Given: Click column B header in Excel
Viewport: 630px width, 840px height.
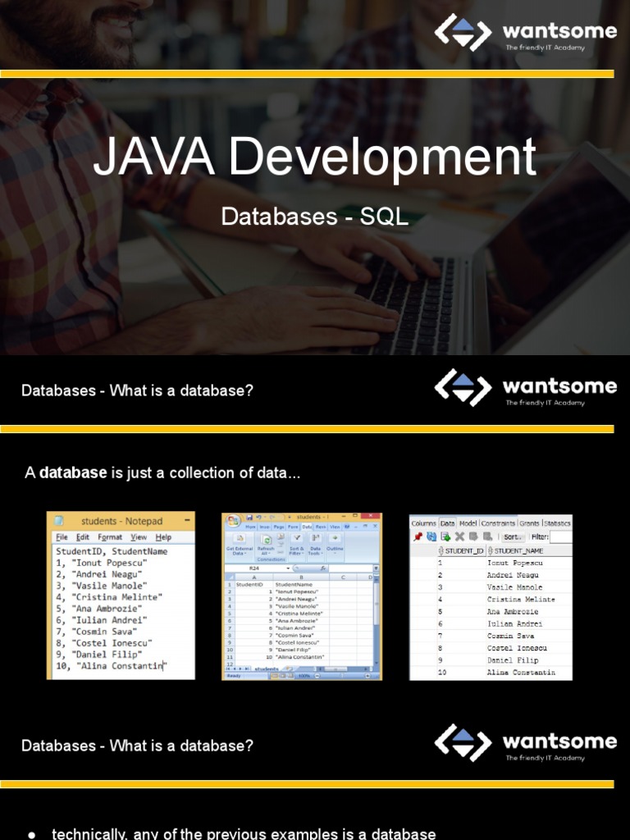Looking at the screenshot, I should tap(302, 577).
